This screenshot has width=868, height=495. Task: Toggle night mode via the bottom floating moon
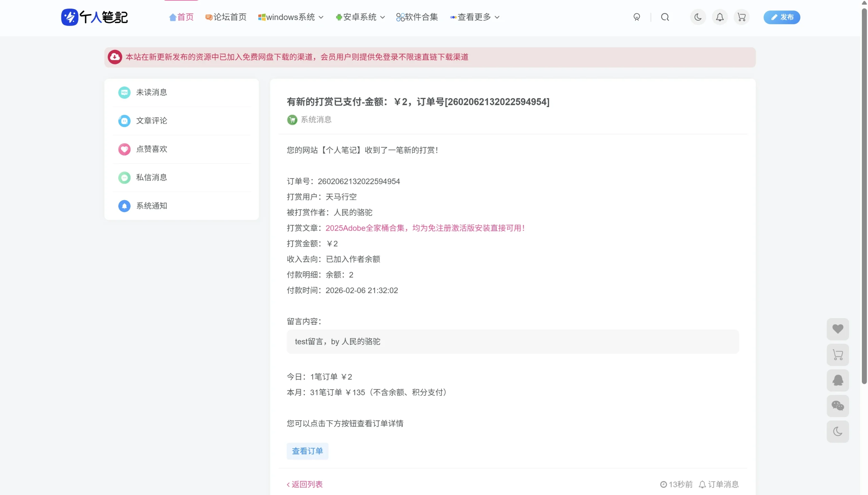tap(838, 431)
